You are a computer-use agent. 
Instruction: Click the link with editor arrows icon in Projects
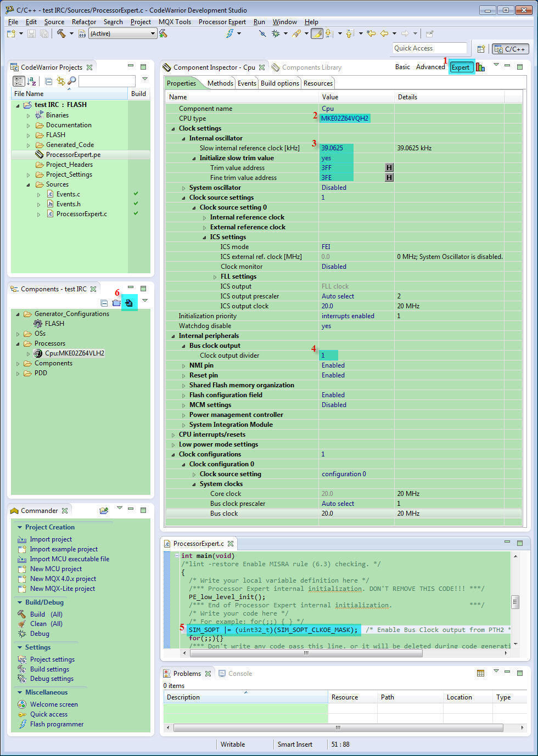pos(60,81)
